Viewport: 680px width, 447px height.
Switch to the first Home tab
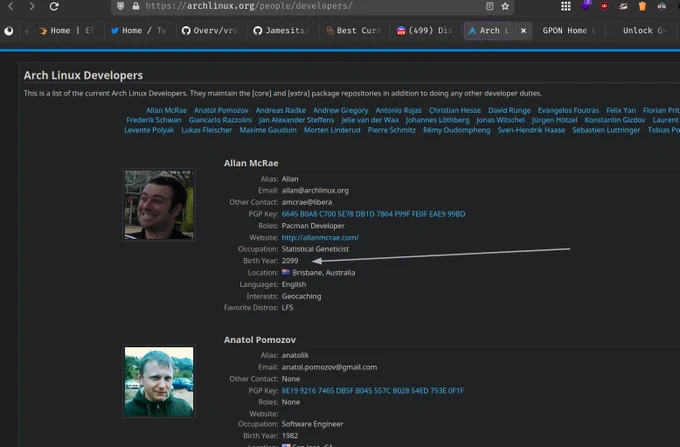click(66, 31)
